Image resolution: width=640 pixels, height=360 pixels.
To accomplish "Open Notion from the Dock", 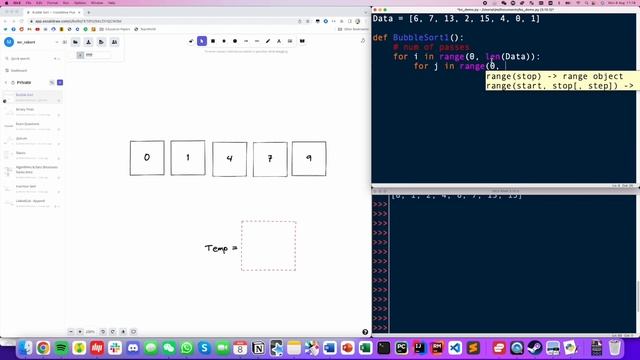I will click(258, 348).
